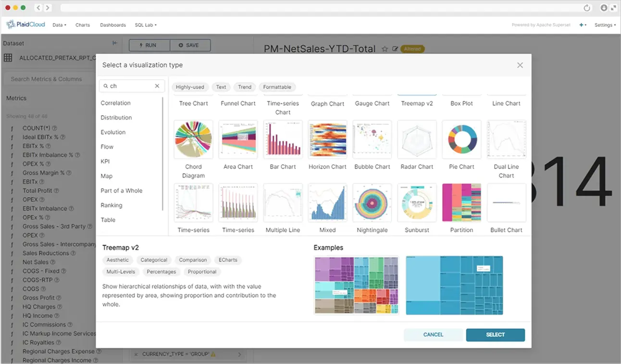Click the Line Chart label
This screenshot has height=364, width=621.
(x=506, y=103)
